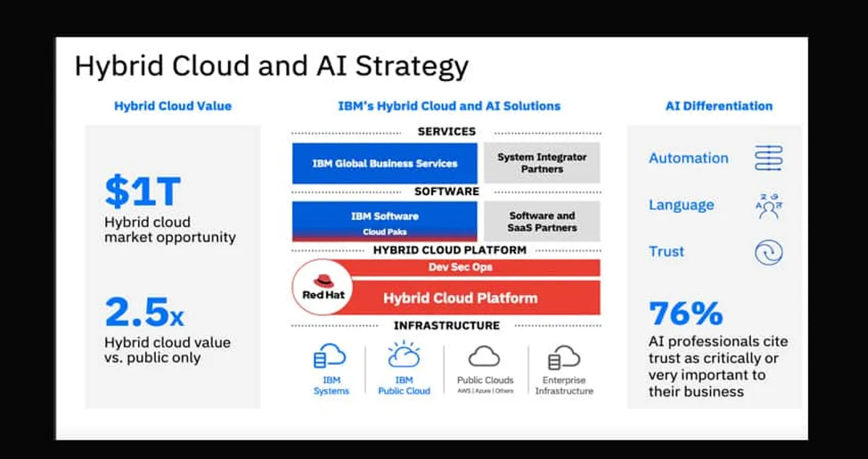This screenshot has height=459, width=868.
Task: Select the AI Differentiation column header
Action: [x=717, y=106]
